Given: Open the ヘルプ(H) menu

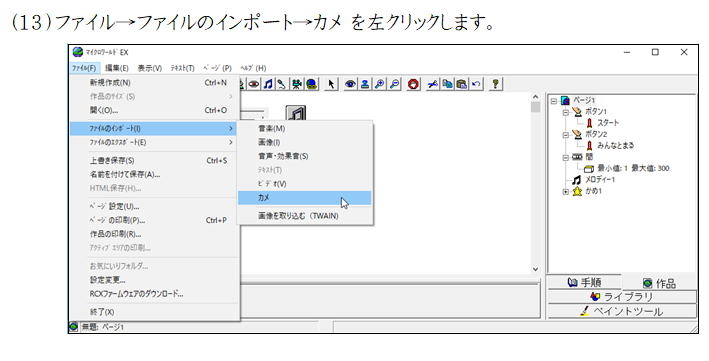Looking at the screenshot, I should (253, 68).
